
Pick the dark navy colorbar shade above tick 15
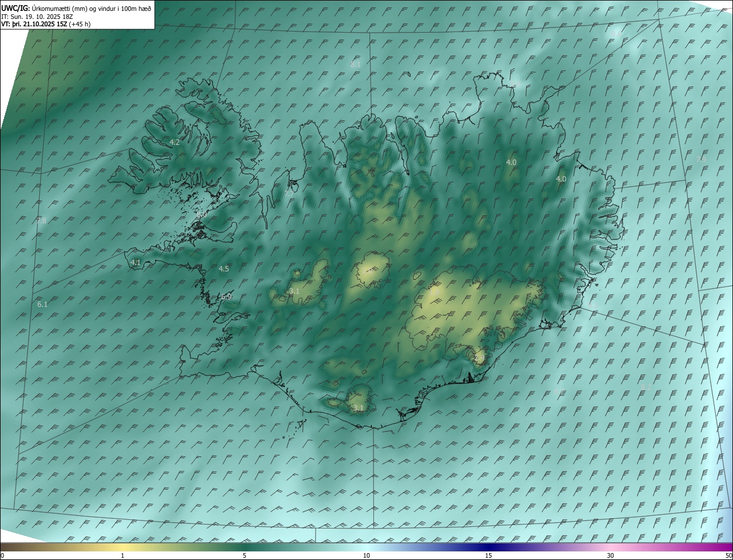pyautogui.click(x=488, y=547)
